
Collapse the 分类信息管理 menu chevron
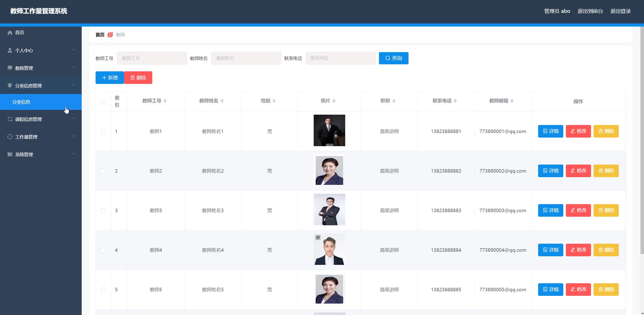tap(73, 85)
